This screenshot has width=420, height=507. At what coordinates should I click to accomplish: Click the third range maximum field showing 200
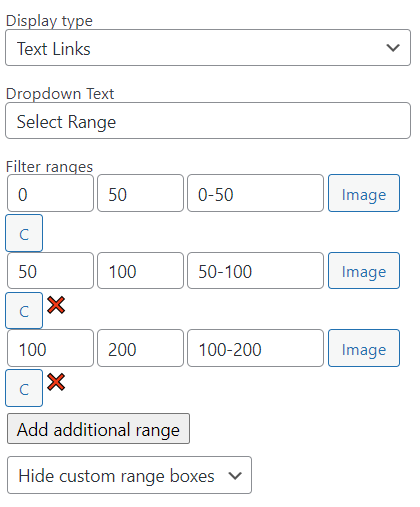click(140, 348)
